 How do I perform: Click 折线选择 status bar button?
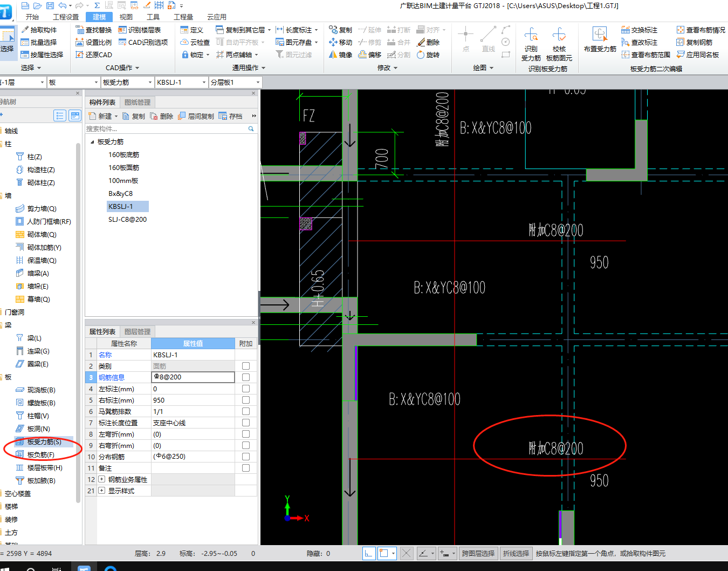(x=516, y=553)
